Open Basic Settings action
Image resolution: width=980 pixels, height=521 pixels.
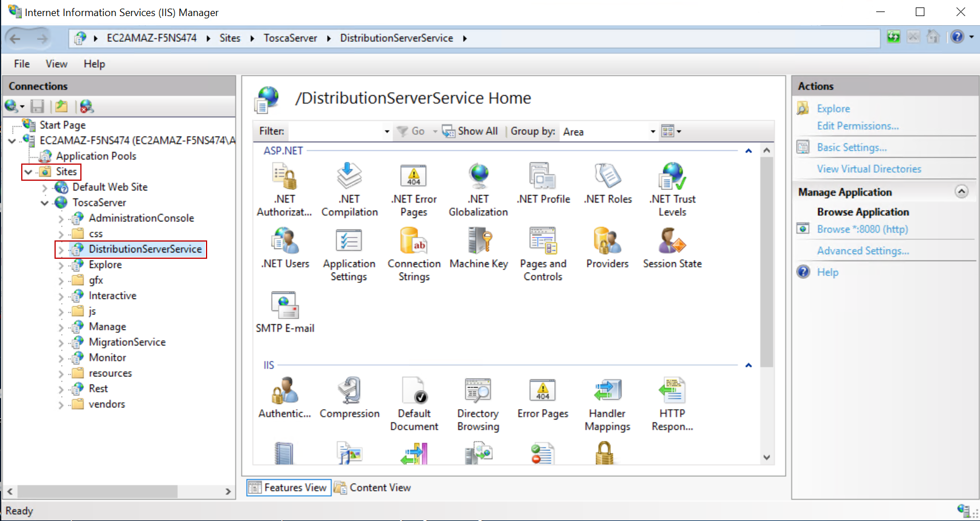[x=851, y=147]
